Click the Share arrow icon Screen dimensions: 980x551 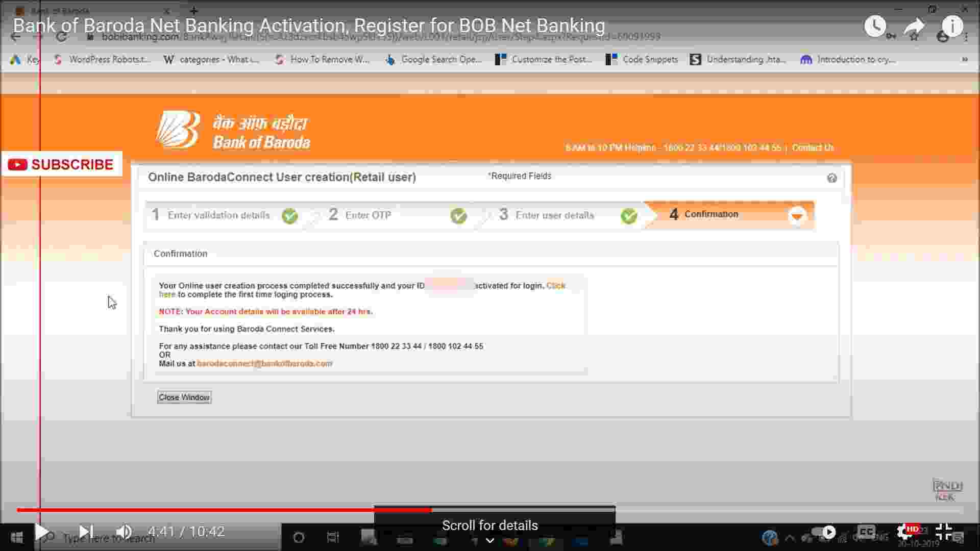coord(914,26)
